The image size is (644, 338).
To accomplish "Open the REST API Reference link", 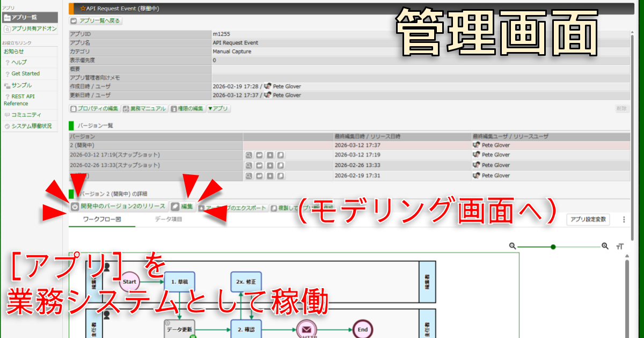I will 19,100.
